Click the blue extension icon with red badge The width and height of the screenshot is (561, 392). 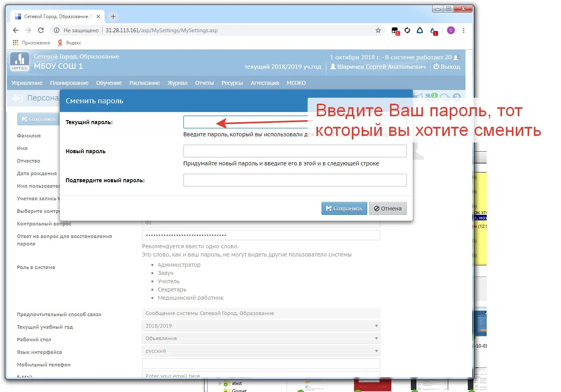[x=434, y=31]
